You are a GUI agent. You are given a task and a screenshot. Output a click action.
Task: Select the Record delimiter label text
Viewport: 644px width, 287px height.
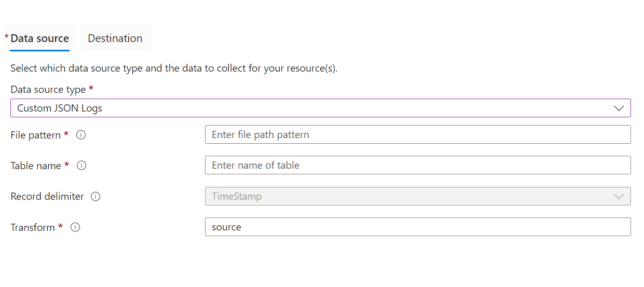pyautogui.click(x=47, y=197)
